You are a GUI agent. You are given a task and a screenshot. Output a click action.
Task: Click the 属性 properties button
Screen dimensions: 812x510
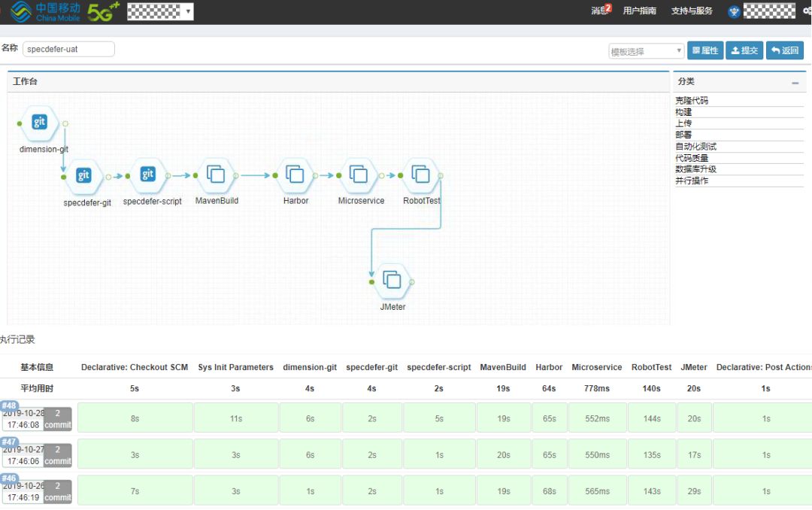point(705,50)
